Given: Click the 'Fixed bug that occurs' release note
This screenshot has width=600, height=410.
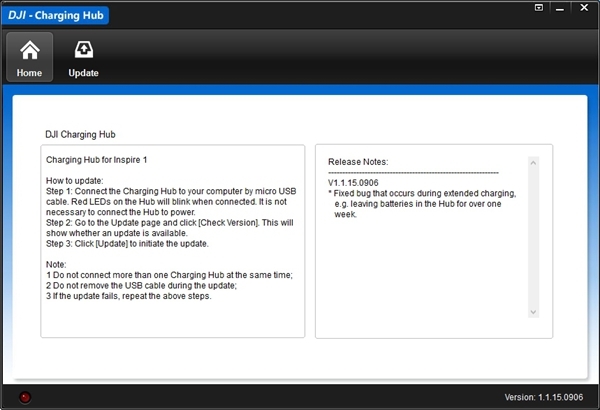Looking at the screenshot, I should tap(422, 204).
